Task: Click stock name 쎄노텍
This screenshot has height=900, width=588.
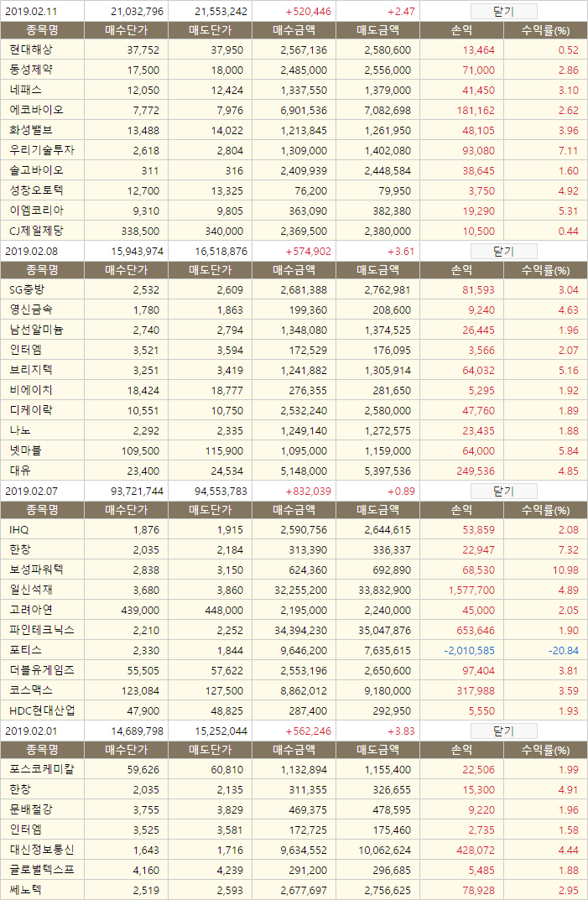Action: tap(26, 890)
